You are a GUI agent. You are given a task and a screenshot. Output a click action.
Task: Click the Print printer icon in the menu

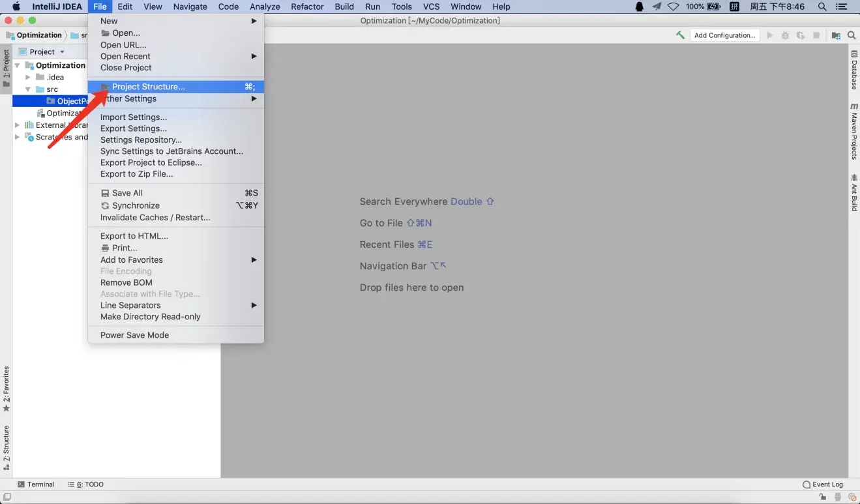click(x=106, y=248)
